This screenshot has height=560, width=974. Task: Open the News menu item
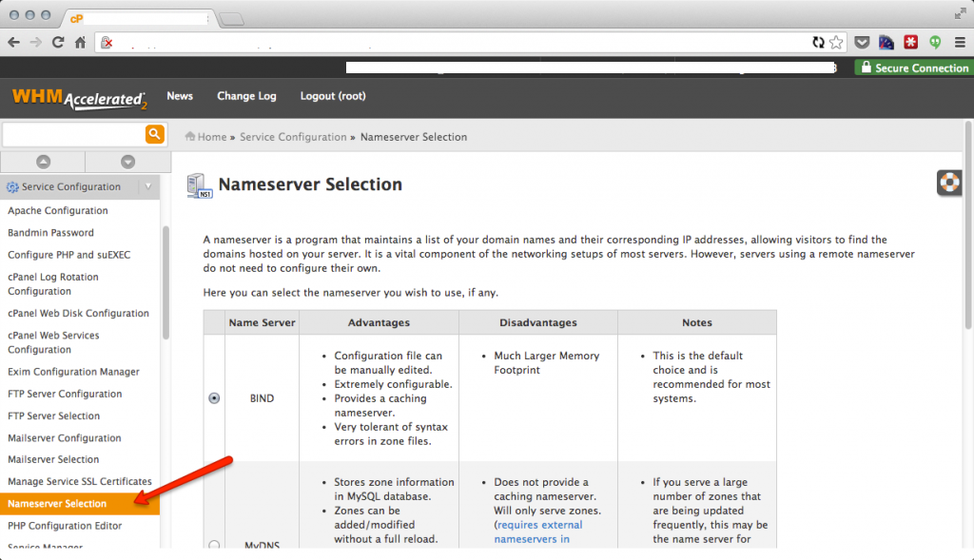(x=180, y=96)
